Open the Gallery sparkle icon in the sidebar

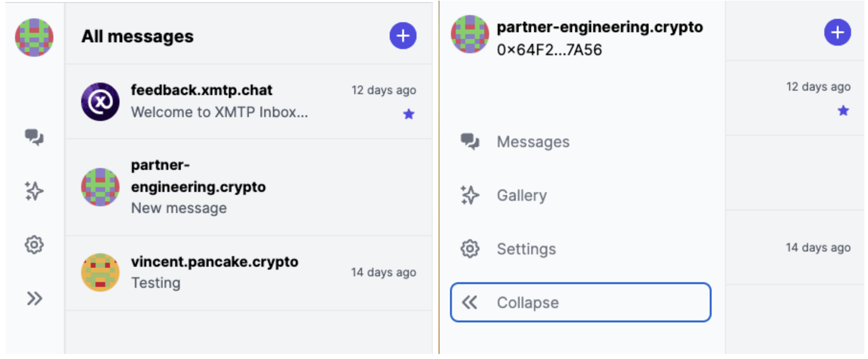point(33,191)
